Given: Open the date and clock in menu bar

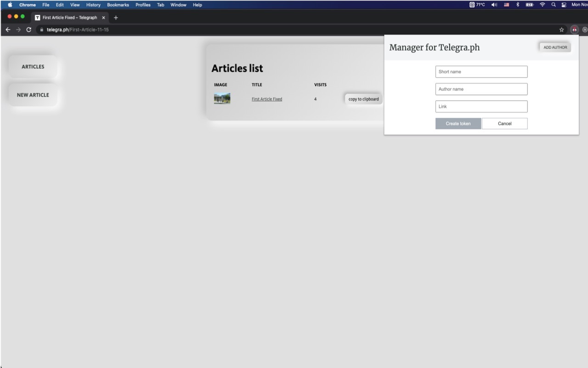Looking at the screenshot, I should [580, 5].
